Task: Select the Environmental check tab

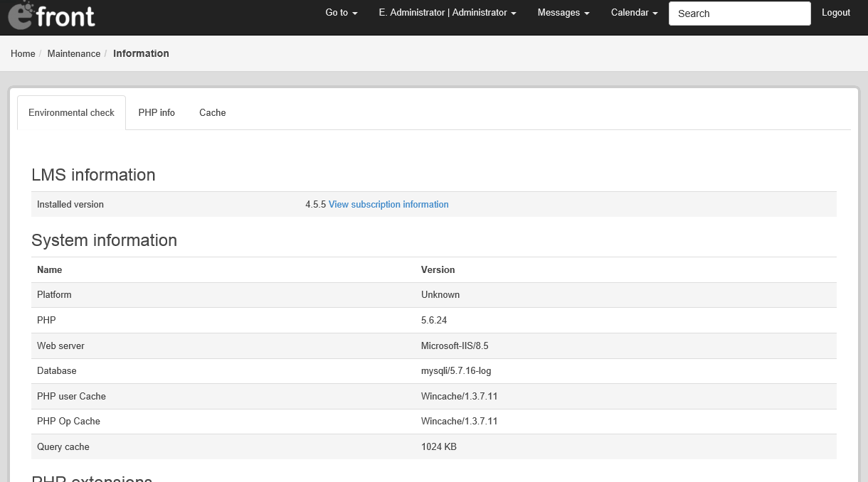Action: pos(71,112)
